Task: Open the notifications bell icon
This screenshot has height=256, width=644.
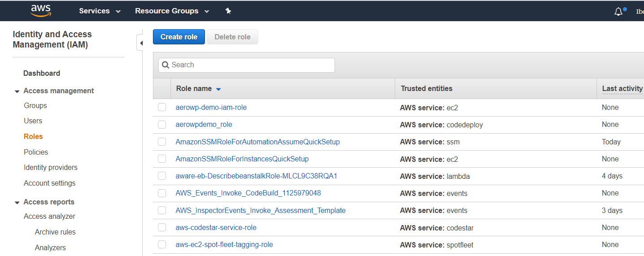Action: 618,12
